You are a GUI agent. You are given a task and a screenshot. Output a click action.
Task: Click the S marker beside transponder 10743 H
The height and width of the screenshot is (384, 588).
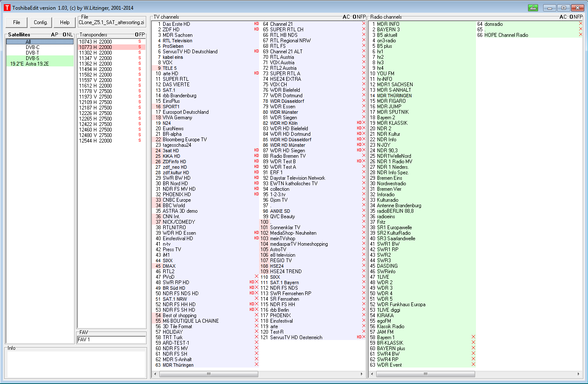pos(139,42)
